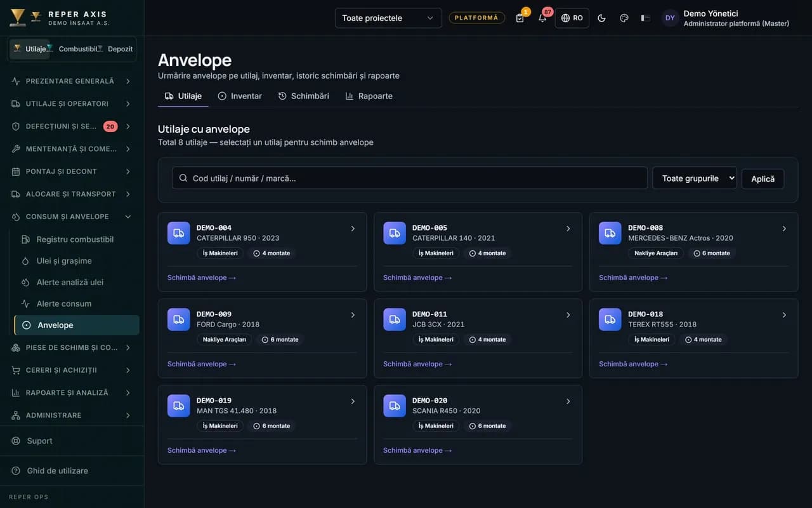The image size is (812, 508).
Task: Click Schimbă anvelope on the DEMO-020 card
Action: click(417, 450)
